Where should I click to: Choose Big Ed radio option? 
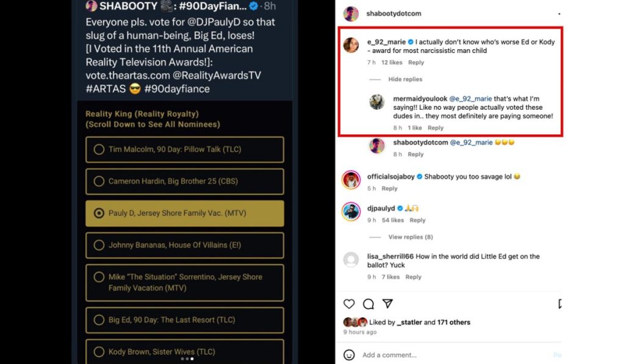[99, 319]
